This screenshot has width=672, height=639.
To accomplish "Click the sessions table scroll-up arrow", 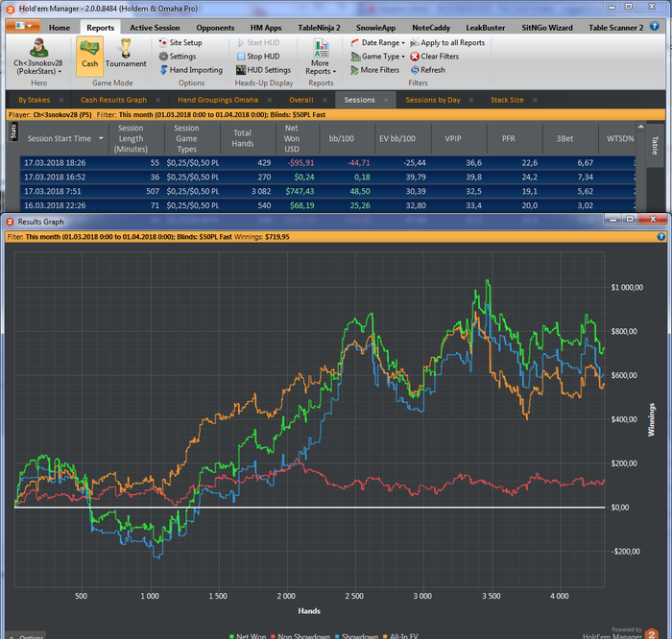I will click(x=640, y=127).
